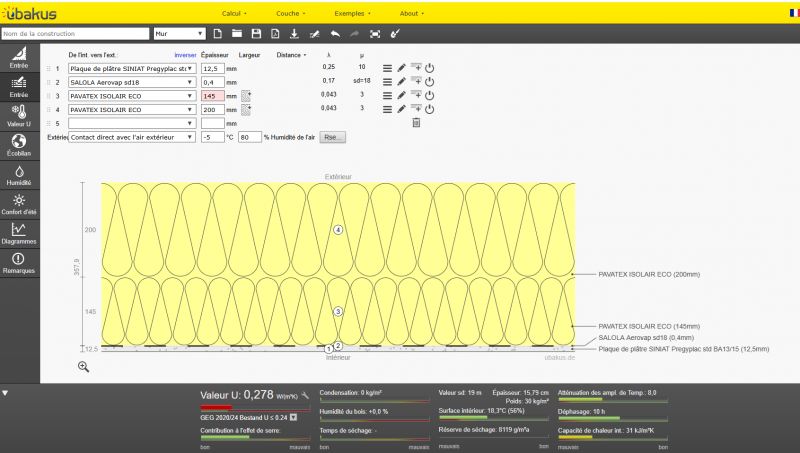Image resolution: width=800 pixels, height=453 pixels.
Task: Click the Rse... button
Action: pyautogui.click(x=332, y=137)
